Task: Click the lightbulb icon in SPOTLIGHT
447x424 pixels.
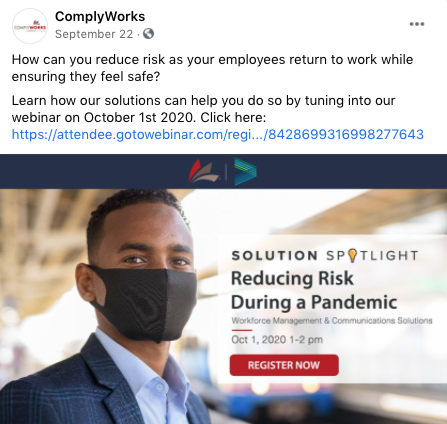Action: pyautogui.click(x=352, y=256)
